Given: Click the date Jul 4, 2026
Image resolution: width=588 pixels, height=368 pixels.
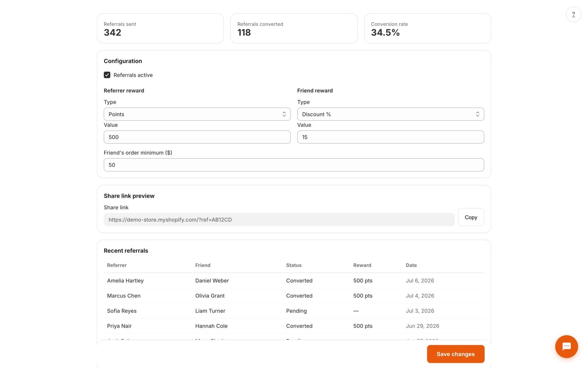Looking at the screenshot, I should (x=420, y=296).
